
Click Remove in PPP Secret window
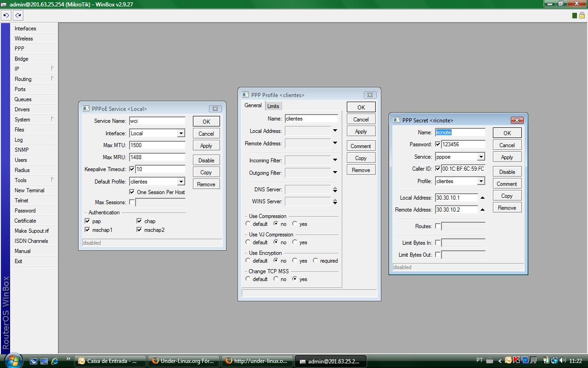pyautogui.click(x=507, y=208)
